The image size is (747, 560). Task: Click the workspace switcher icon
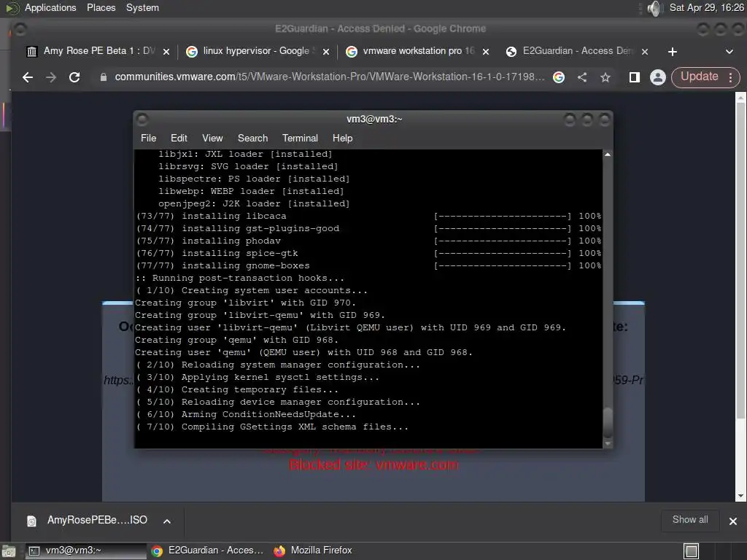(691, 551)
